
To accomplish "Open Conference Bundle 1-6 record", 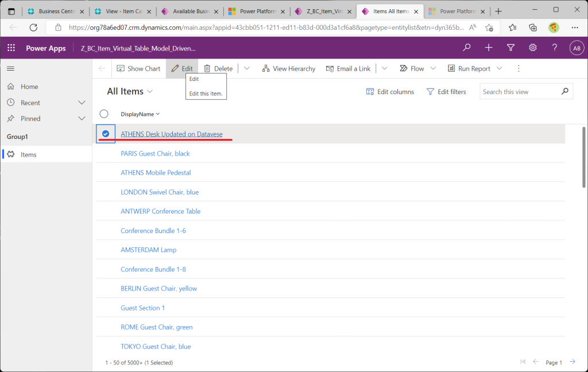I will point(153,231).
